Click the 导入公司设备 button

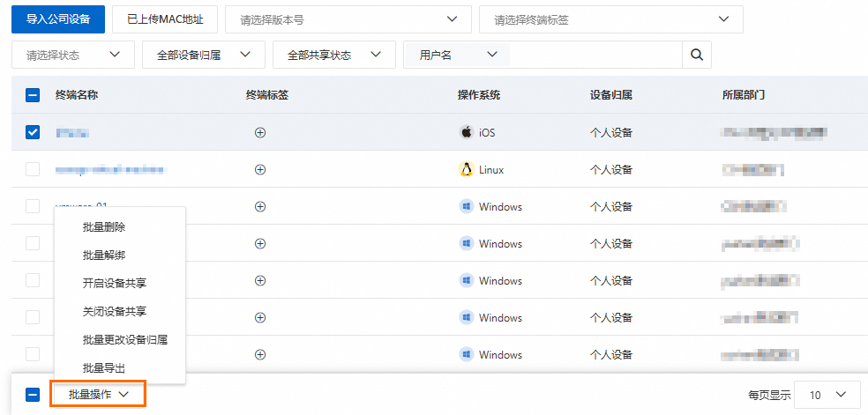pyautogui.click(x=58, y=19)
